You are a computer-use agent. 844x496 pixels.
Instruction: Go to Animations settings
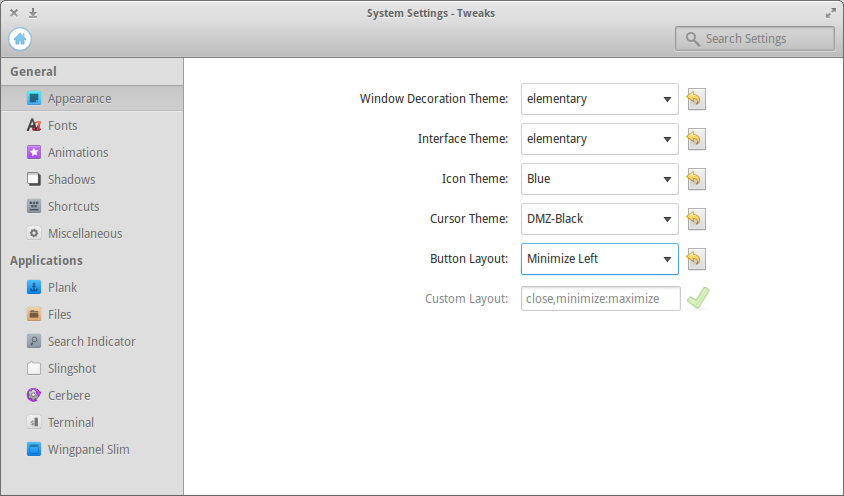click(92, 152)
